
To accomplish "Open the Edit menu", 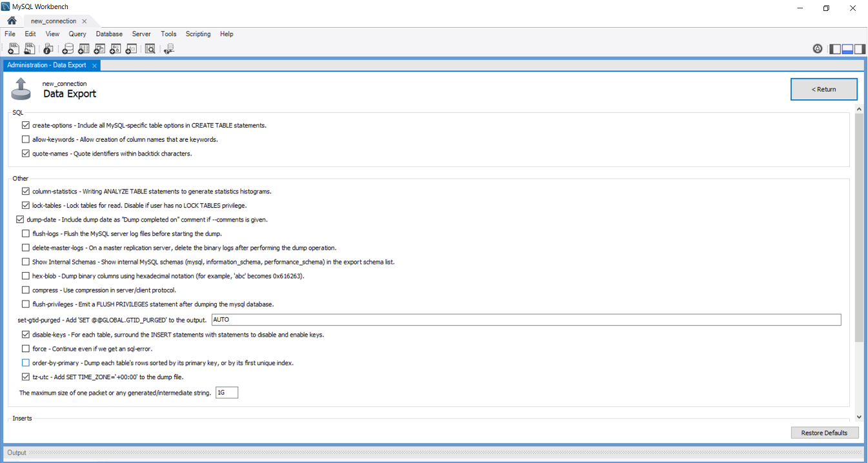I will (x=30, y=34).
